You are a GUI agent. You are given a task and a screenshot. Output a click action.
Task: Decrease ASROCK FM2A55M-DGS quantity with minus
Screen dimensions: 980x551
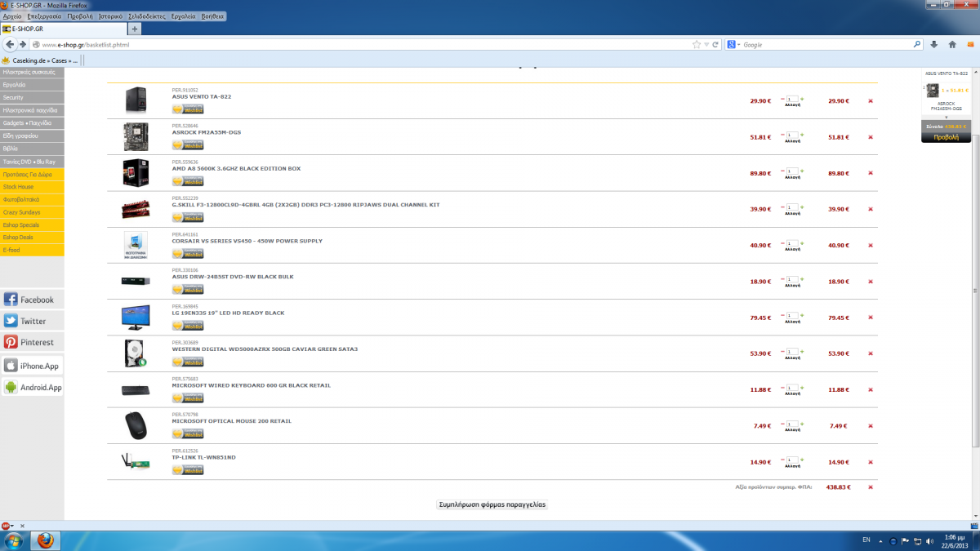coord(782,135)
